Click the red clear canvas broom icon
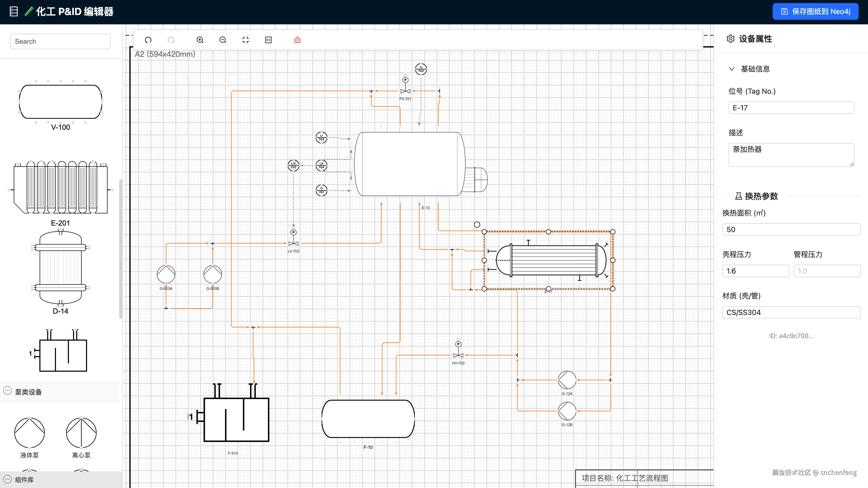The width and height of the screenshot is (868, 488). click(297, 40)
